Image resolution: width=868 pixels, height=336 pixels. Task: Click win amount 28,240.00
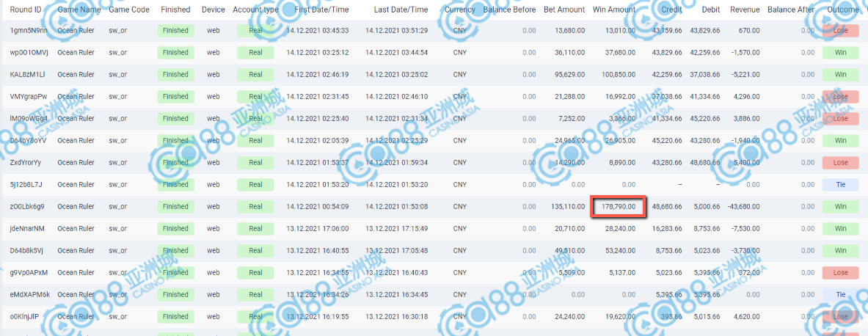tap(620, 228)
